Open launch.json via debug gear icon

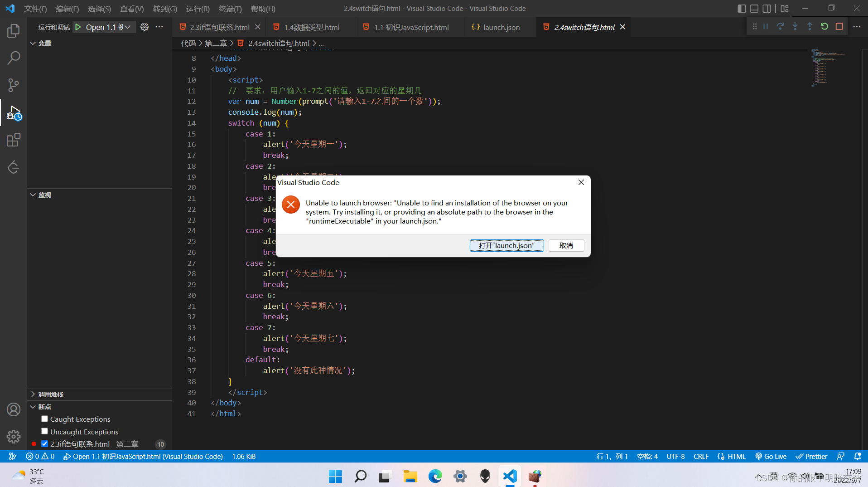(x=145, y=27)
